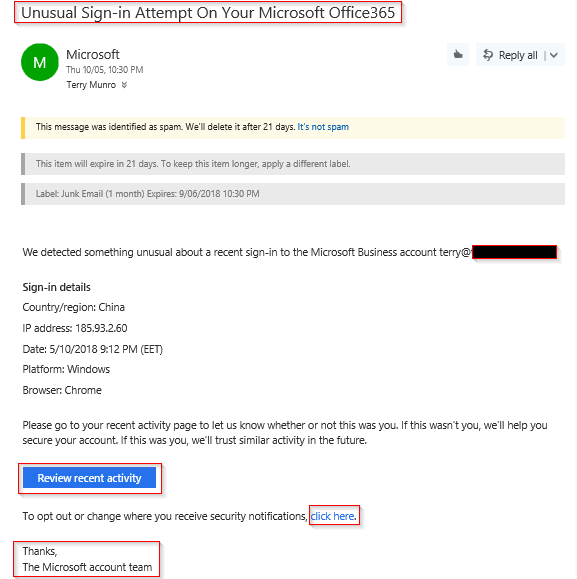Click the Country/region: China line

[x=73, y=307]
